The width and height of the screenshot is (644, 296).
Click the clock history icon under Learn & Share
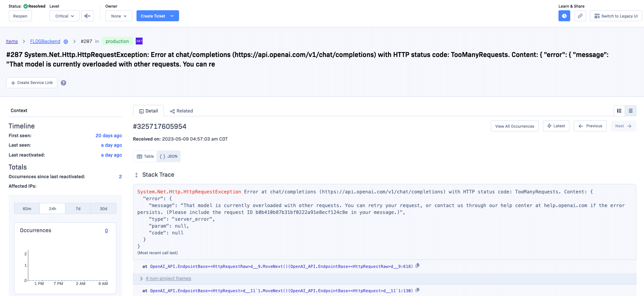click(564, 16)
